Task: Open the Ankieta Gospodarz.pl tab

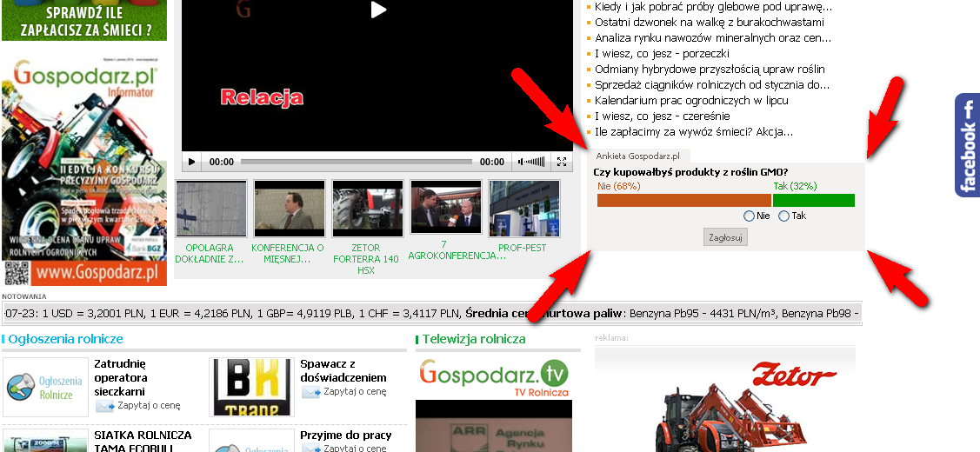Action: [637, 156]
